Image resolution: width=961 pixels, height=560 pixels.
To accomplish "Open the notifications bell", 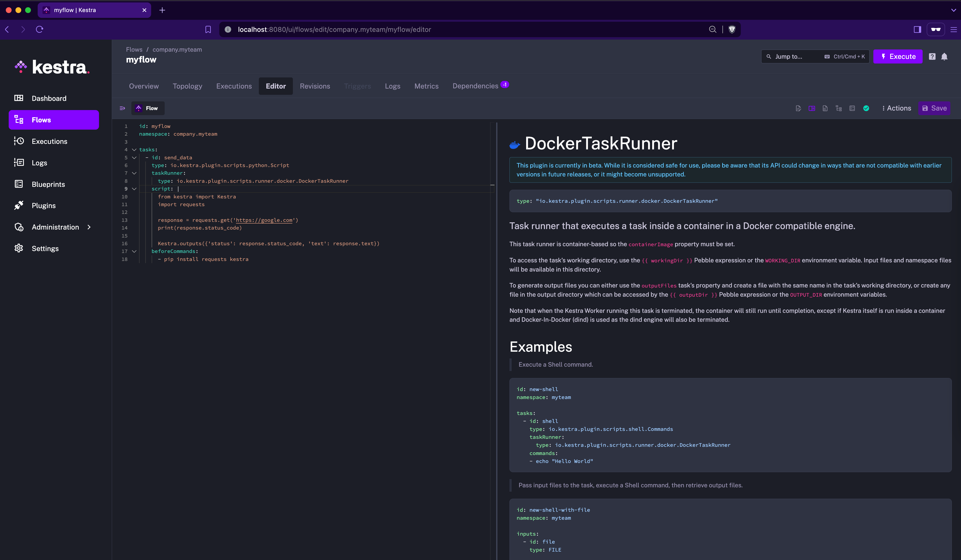I will 945,56.
